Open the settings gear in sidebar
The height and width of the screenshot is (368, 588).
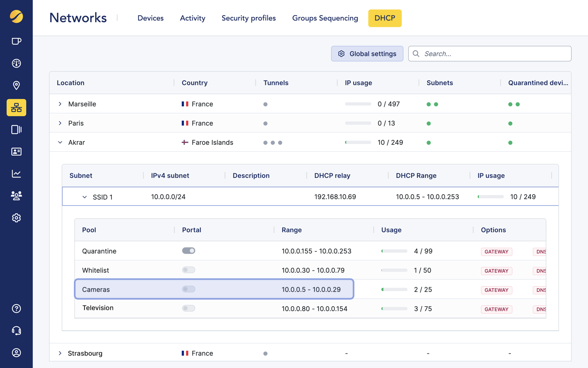pos(16,218)
